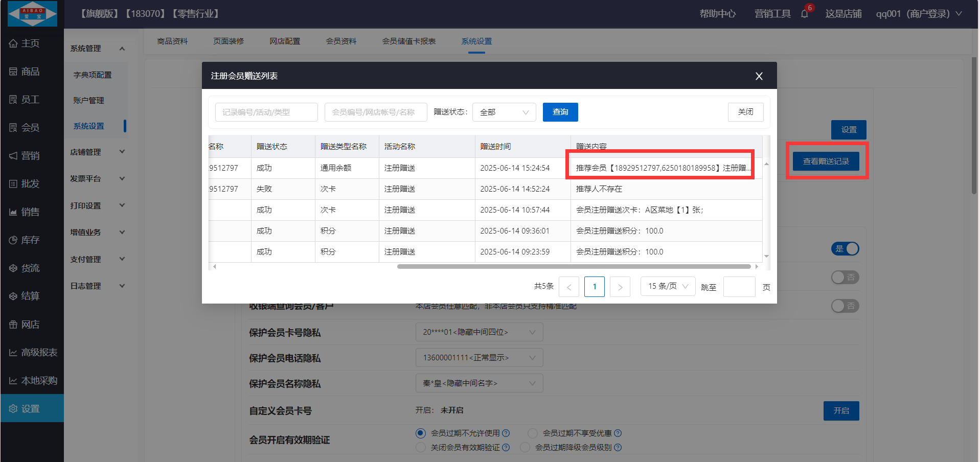The width and height of the screenshot is (980, 462).
Task: Click the 销售 sales chart icon
Action: click(13, 212)
